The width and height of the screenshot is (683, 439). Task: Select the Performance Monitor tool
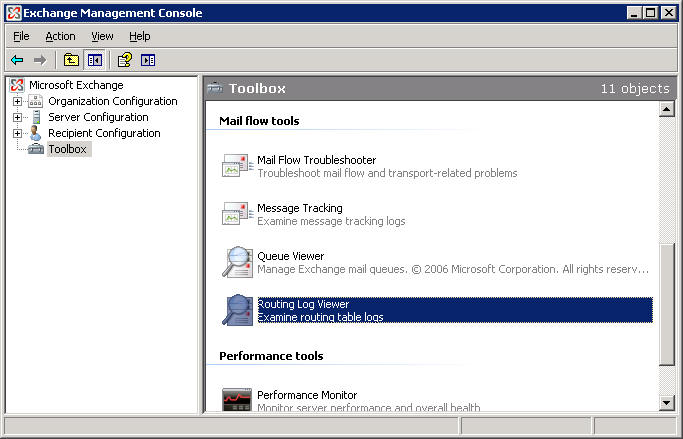click(307, 395)
